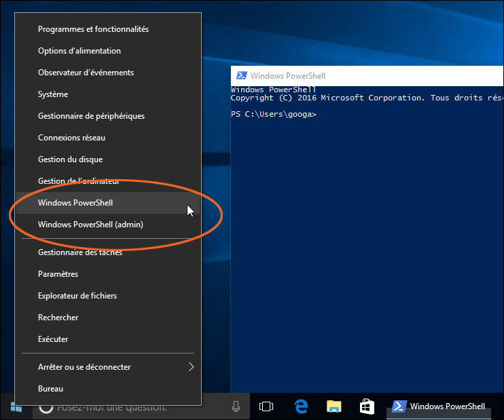Open Observateur d'événements

pos(108,73)
